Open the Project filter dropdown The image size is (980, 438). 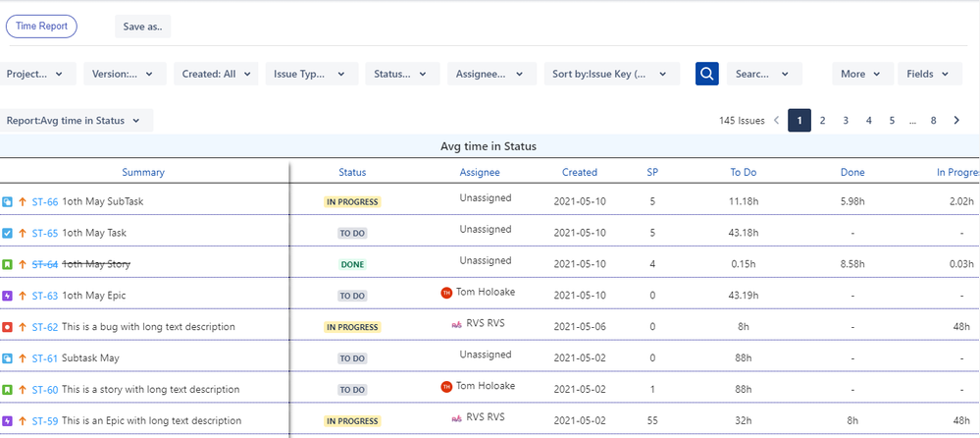[37, 74]
